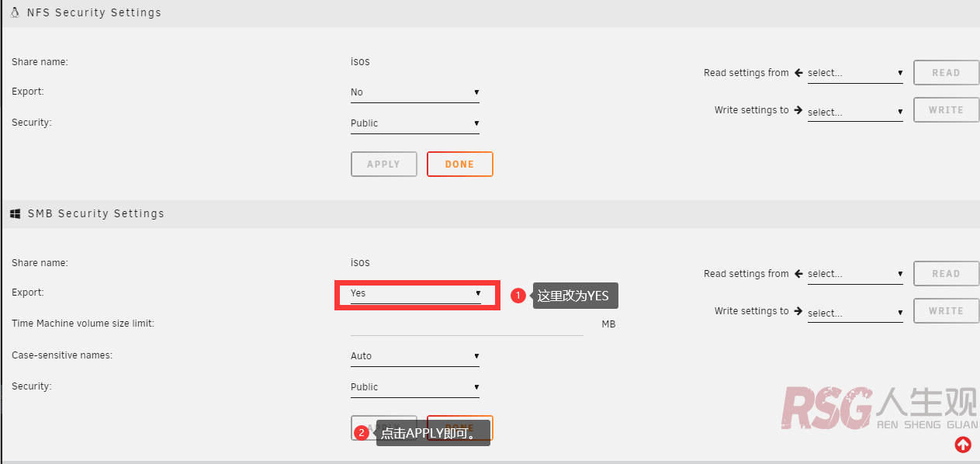Click the Time Machine volume size limit field

[x=466, y=324]
